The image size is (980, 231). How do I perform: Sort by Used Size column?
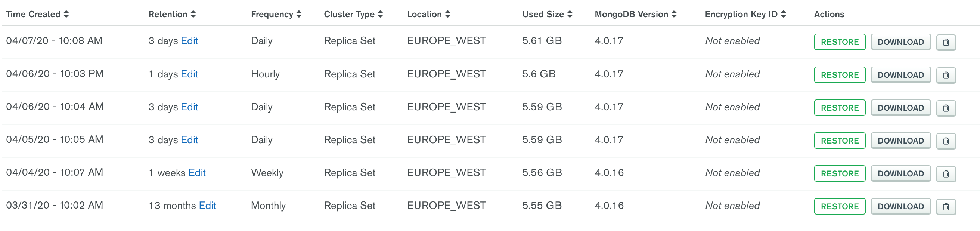click(548, 14)
